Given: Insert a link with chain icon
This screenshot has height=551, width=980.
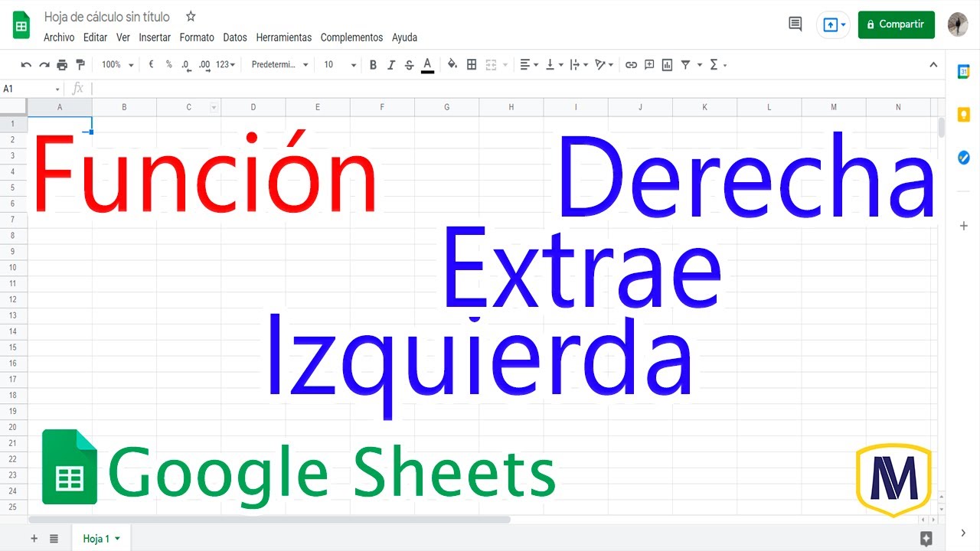Looking at the screenshot, I should [631, 65].
